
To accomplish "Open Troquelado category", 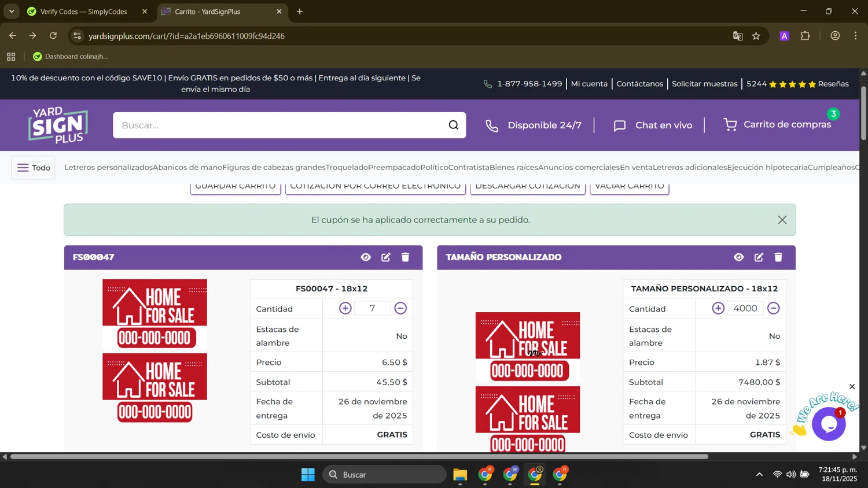I will (x=347, y=167).
